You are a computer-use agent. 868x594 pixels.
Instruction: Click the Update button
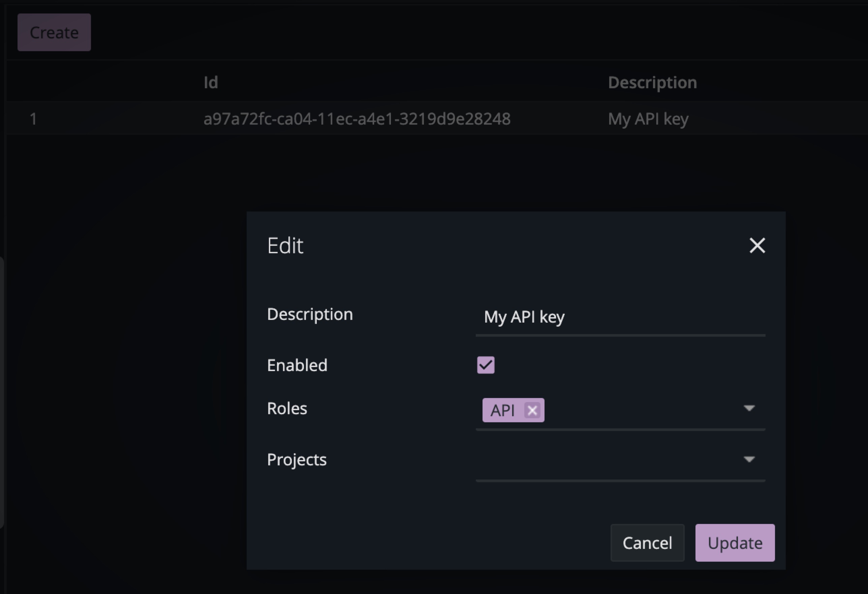tap(735, 542)
